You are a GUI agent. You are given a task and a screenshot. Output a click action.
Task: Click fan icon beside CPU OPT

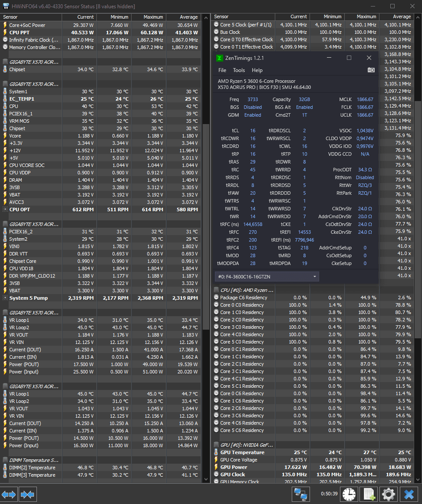pos(5,209)
